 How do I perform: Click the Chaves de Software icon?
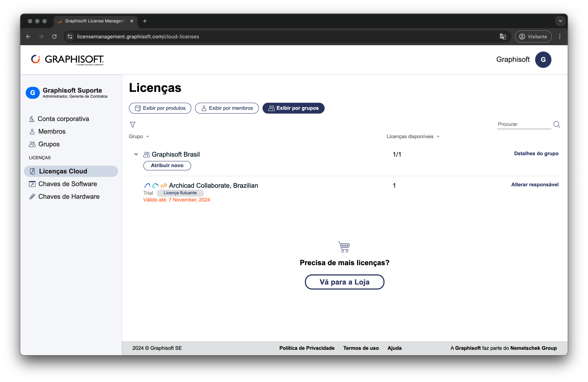pos(32,184)
